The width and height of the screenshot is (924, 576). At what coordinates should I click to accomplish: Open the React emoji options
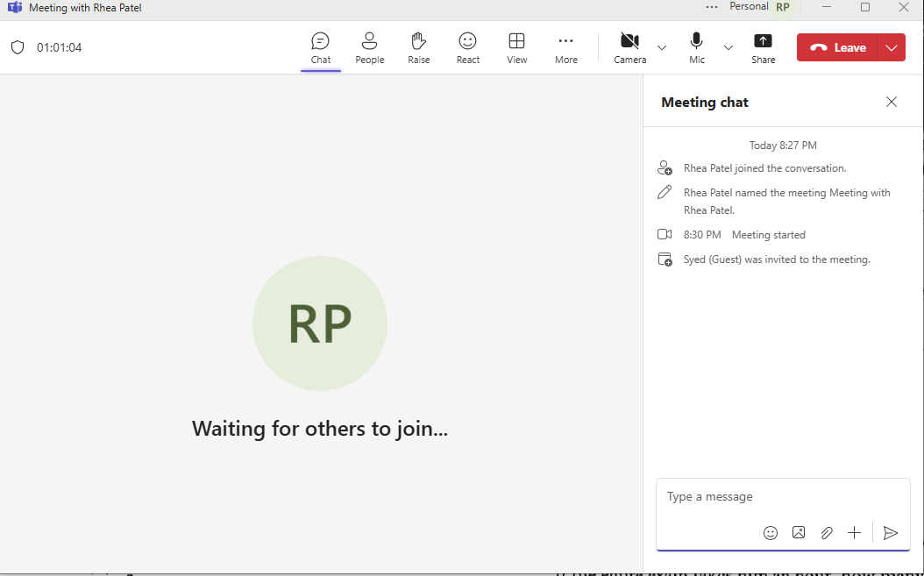point(467,47)
